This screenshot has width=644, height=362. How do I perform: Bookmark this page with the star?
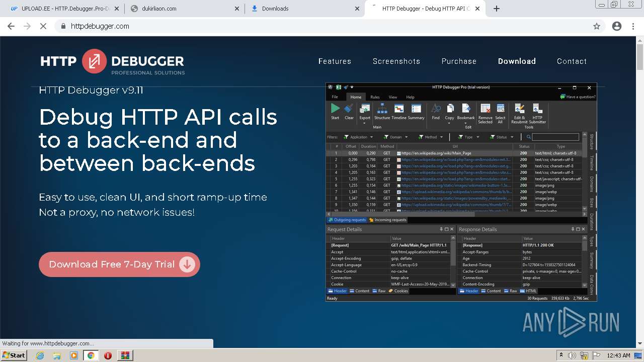click(x=597, y=26)
